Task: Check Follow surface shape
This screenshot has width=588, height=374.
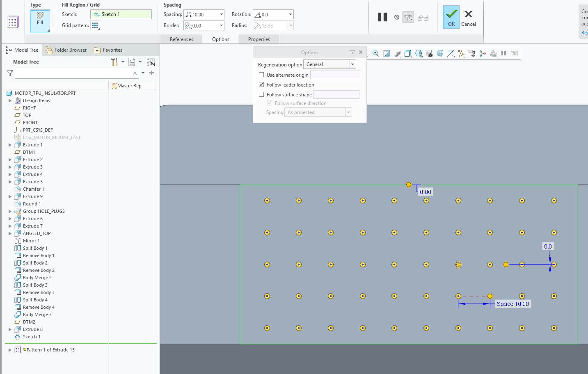Action: point(261,94)
